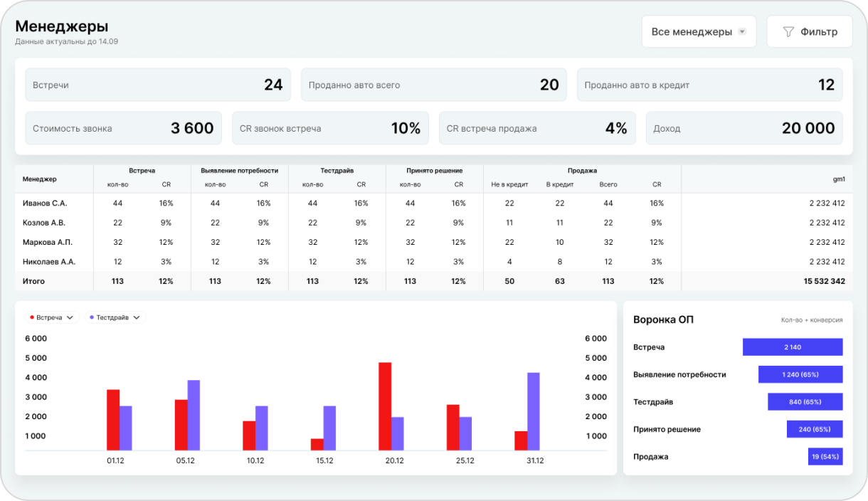Click the 840 (65%) funnel bar
868x501 pixels.
[805, 402]
